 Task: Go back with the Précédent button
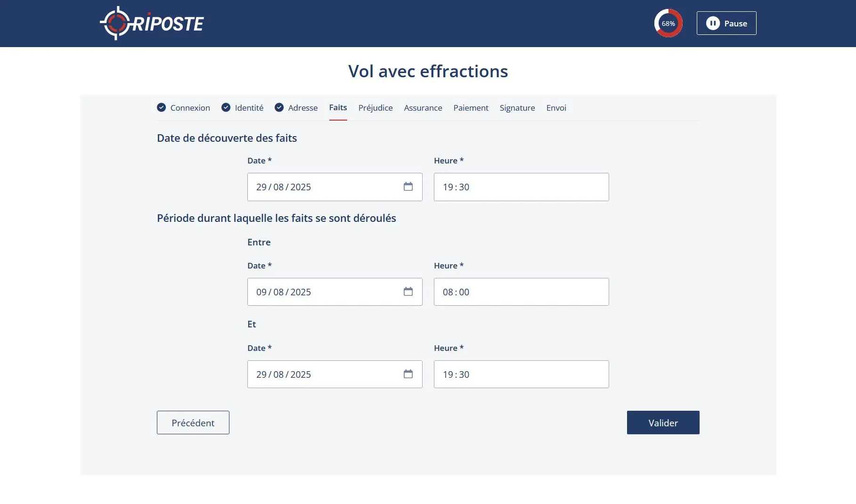pos(193,423)
